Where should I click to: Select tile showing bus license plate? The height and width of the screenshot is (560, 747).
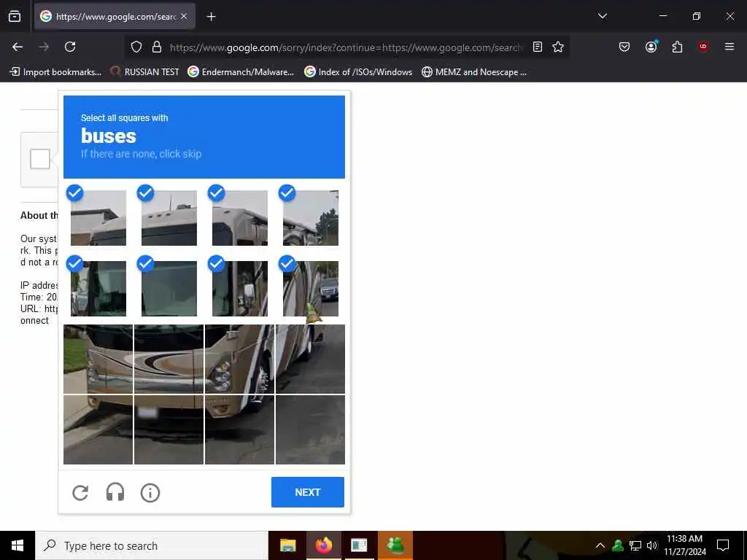click(169, 429)
